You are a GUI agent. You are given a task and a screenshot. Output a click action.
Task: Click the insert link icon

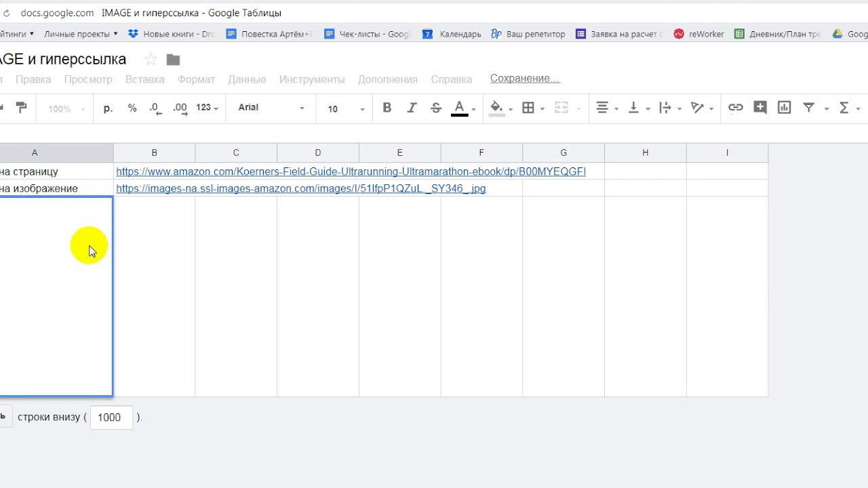point(735,108)
